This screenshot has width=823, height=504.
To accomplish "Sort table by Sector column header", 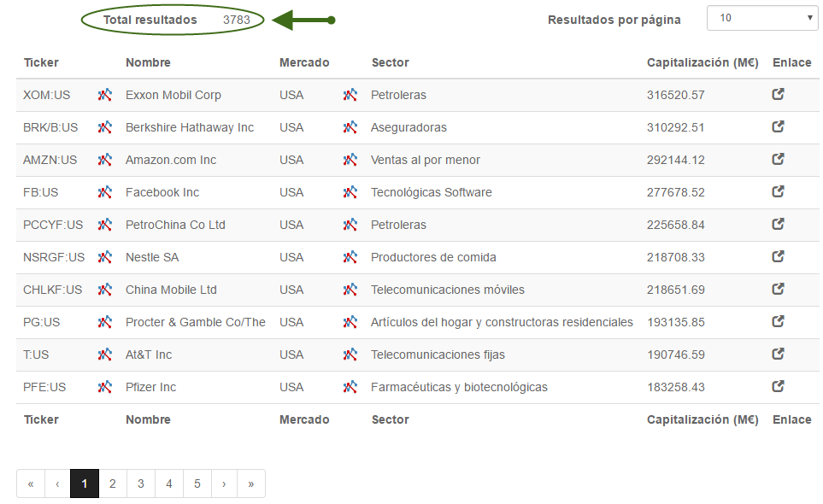I will click(x=390, y=62).
